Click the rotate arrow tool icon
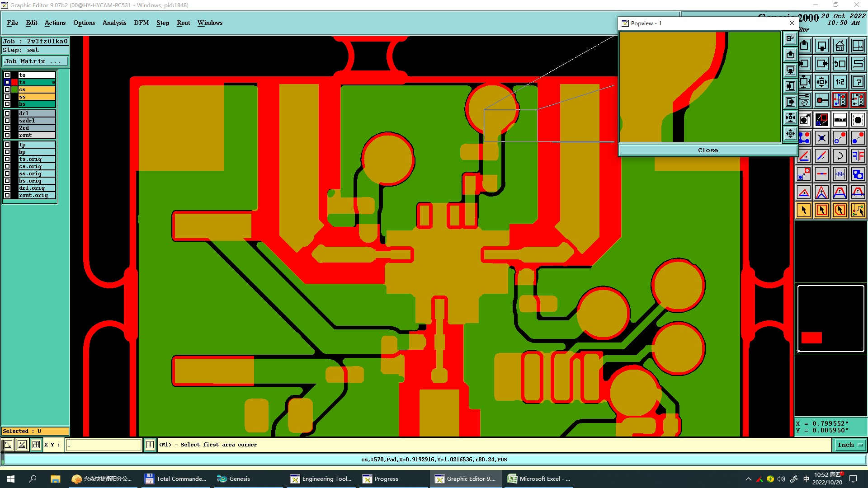868x488 pixels. 840,156
